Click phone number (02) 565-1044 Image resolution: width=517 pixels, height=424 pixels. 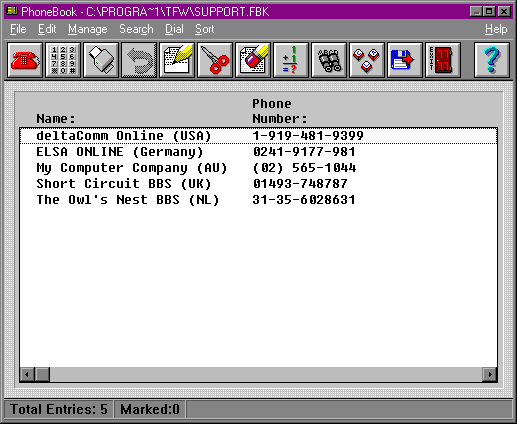(304, 168)
